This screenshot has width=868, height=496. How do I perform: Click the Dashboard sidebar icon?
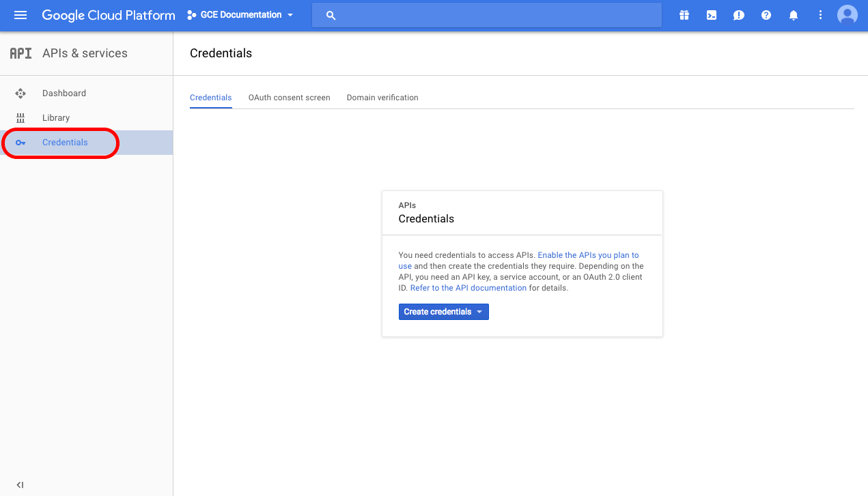tap(20, 93)
